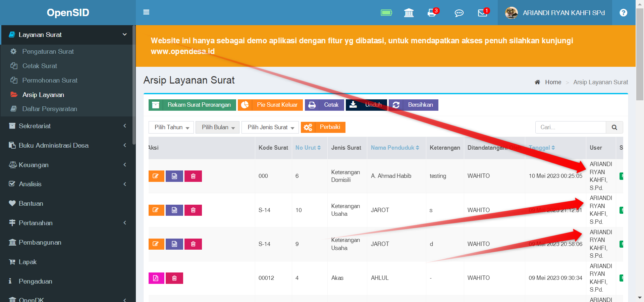Open the help question mark icon

tap(623, 13)
